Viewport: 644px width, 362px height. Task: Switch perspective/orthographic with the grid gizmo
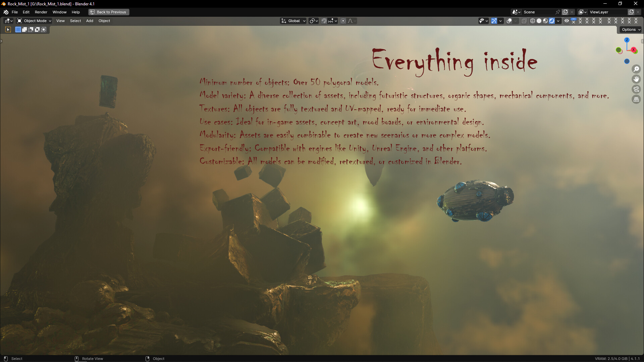636,100
